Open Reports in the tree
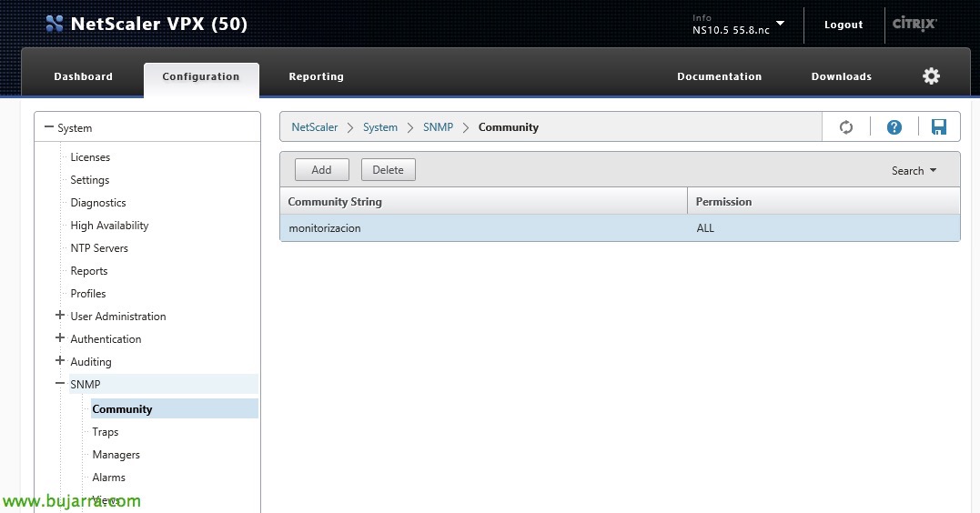980x513 pixels. coord(89,270)
